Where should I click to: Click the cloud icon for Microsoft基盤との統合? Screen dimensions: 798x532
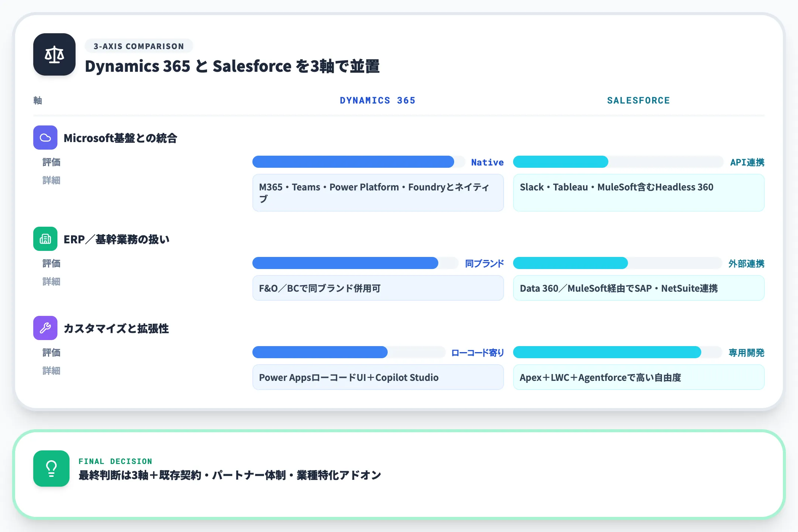45,138
